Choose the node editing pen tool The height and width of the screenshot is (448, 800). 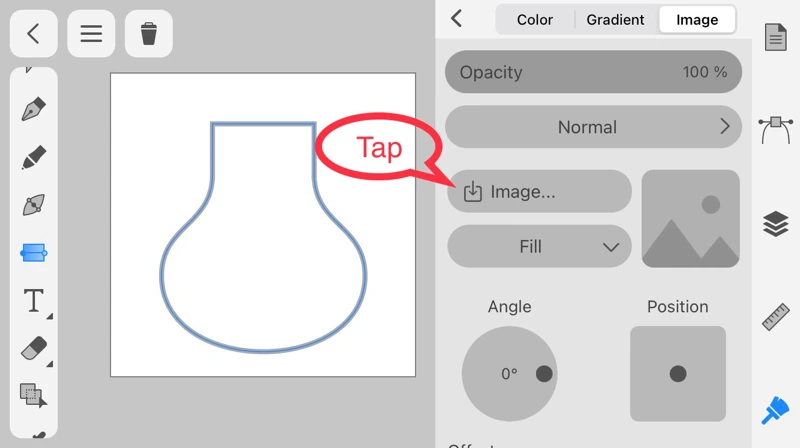click(34, 205)
